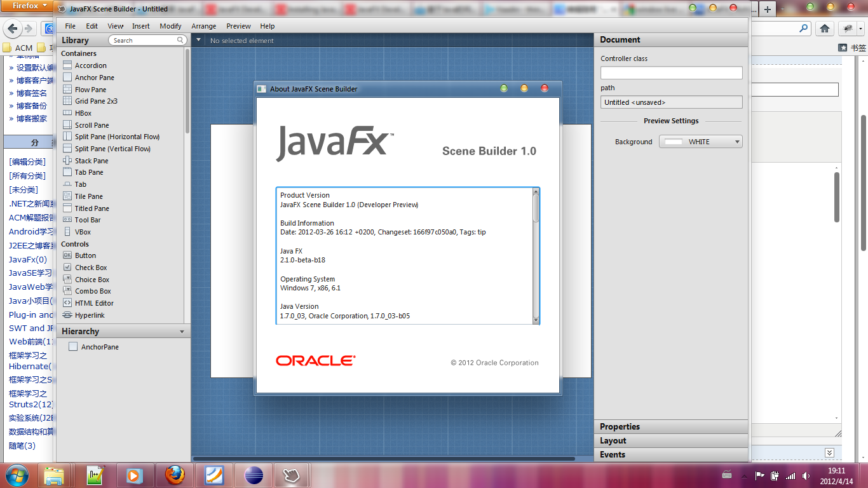
Task: Open the Hierarchy panel dropdown arrow
Action: pyautogui.click(x=182, y=332)
